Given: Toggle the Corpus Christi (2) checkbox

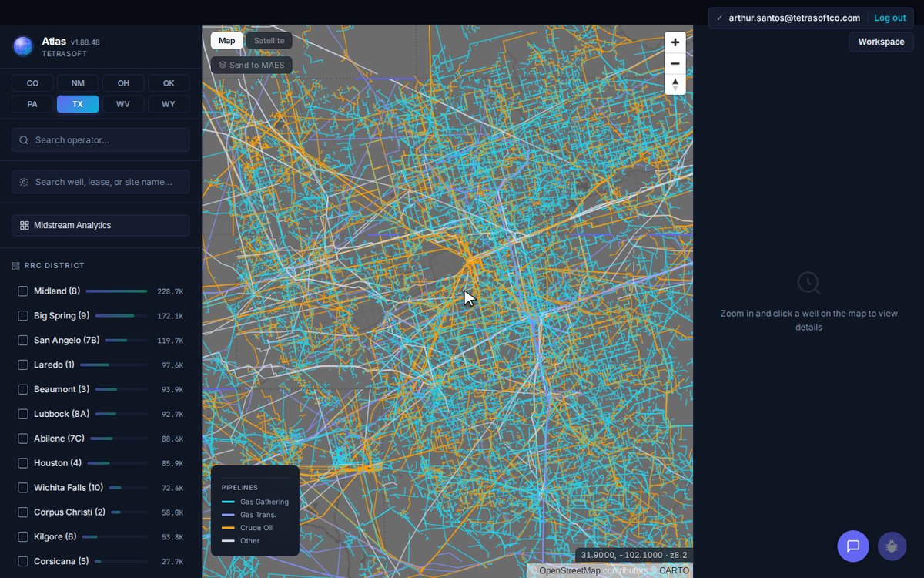Looking at the screenshot, I should point(23,513).
